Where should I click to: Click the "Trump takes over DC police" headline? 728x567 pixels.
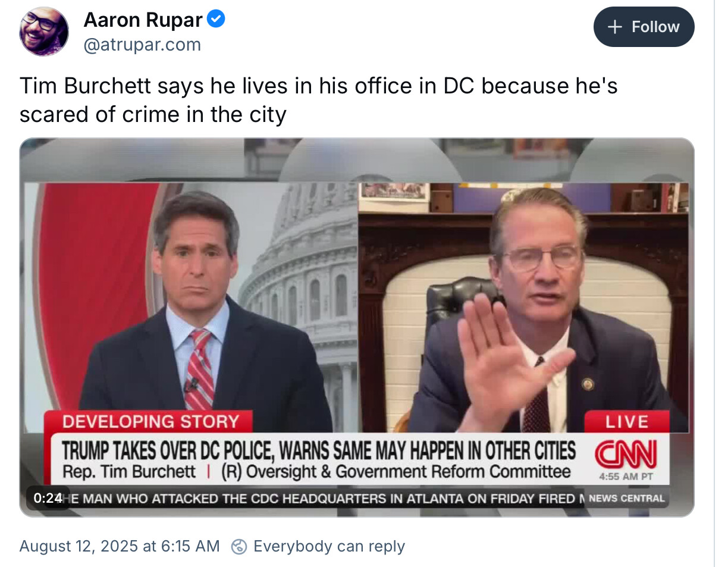click(319, 452)
